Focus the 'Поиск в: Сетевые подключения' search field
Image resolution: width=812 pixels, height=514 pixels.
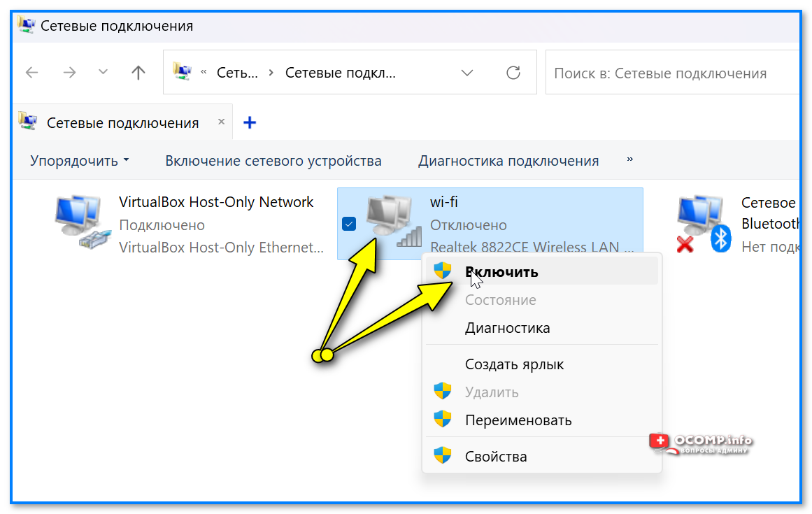(x=674, y=73)
